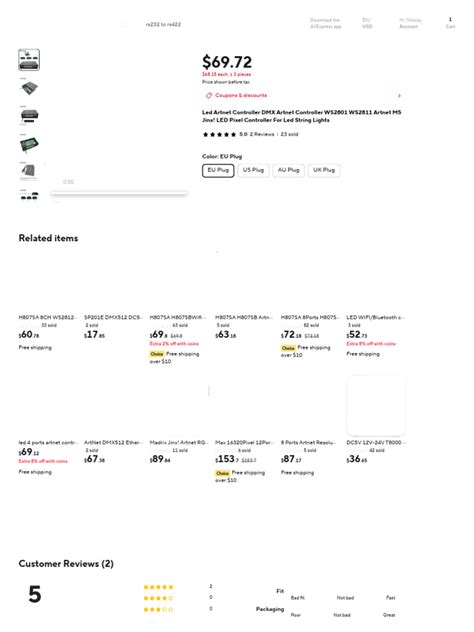Choose the US Plug variant
The image size is (474, 632).
[x=253, y=170]
